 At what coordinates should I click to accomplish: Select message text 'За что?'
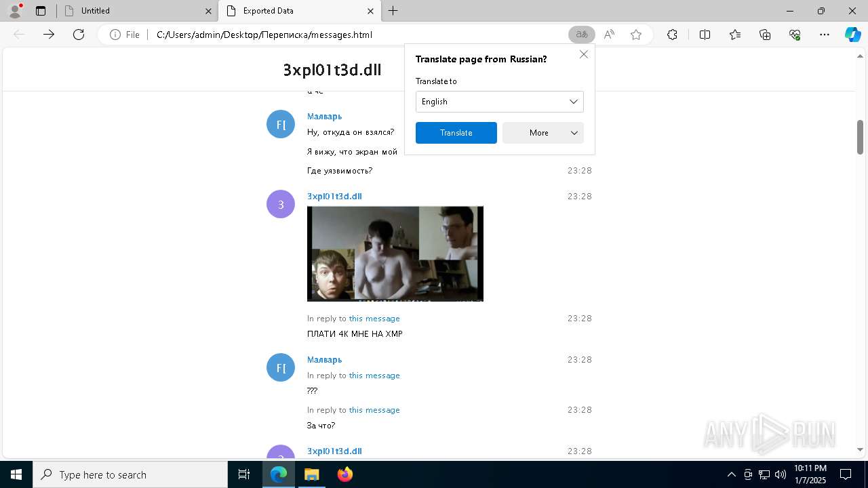tap(321, 426)
